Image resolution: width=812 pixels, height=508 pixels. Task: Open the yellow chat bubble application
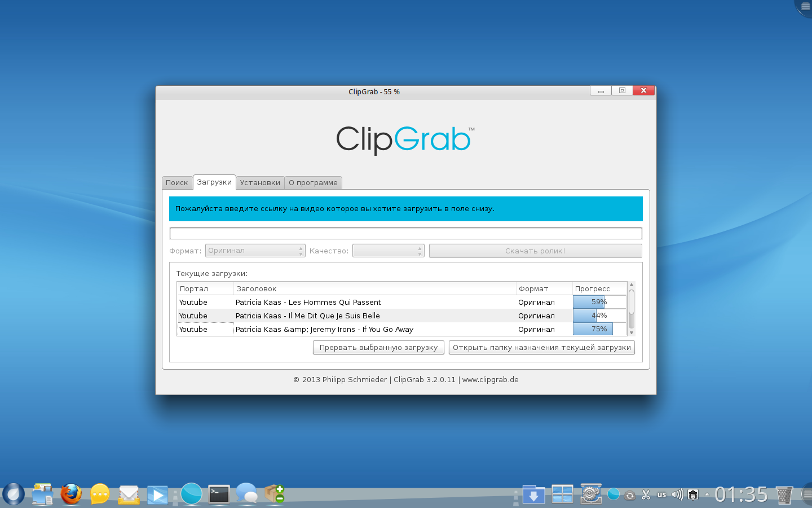pyautogui.click(x=100, y=494)
